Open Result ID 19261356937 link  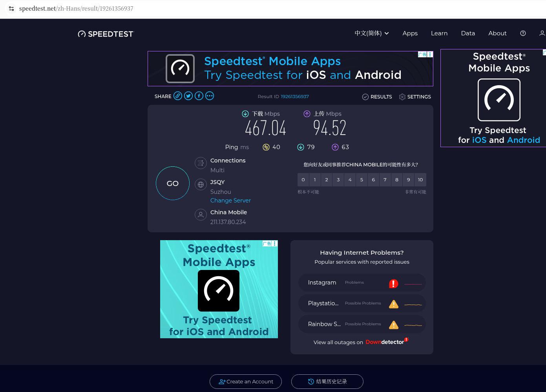click(295, 97)
